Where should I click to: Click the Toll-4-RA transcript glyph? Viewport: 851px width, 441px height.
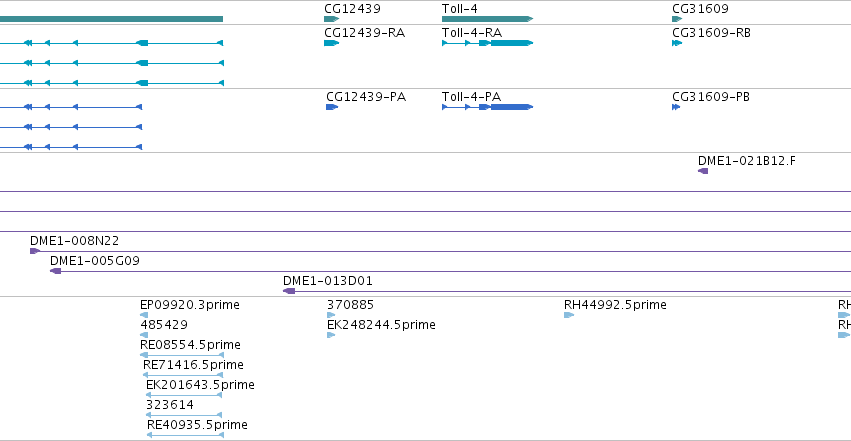click(x=487, y=43)
